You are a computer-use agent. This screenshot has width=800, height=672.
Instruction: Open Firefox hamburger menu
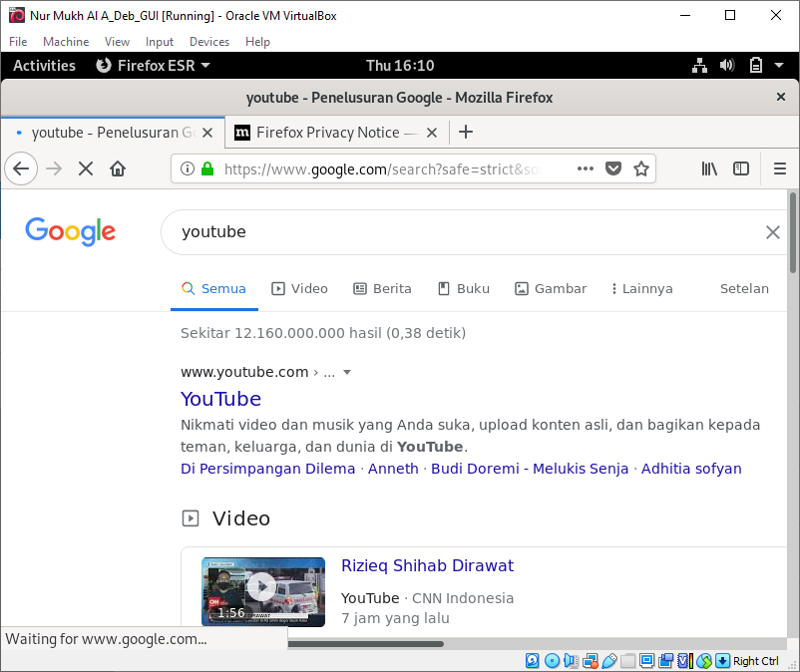(x=780, y=168)
